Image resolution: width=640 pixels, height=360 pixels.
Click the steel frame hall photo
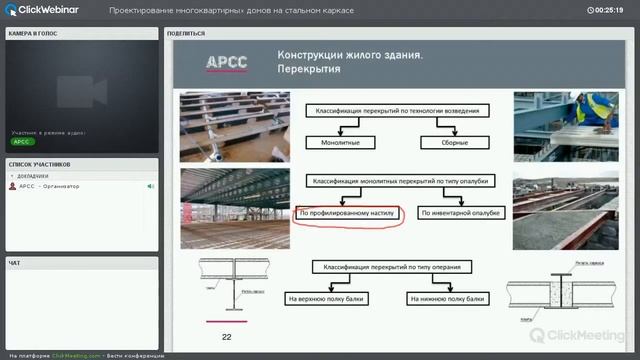(235, 209)
